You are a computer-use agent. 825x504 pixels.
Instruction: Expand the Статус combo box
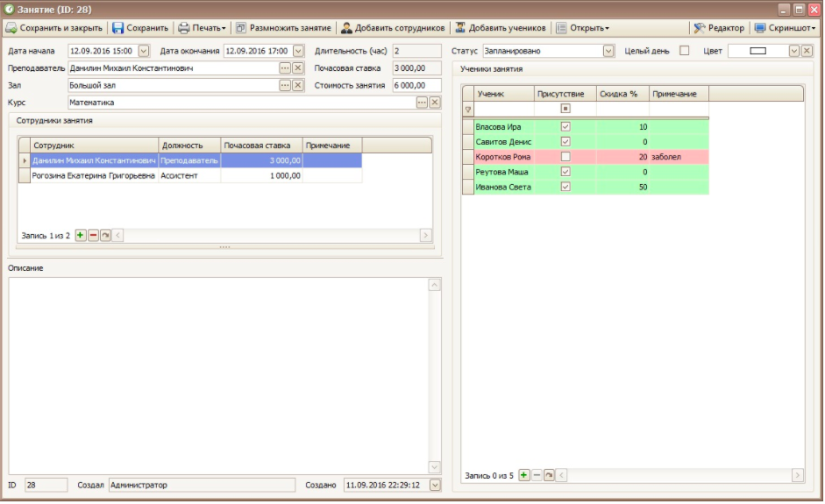pos(608,51)
